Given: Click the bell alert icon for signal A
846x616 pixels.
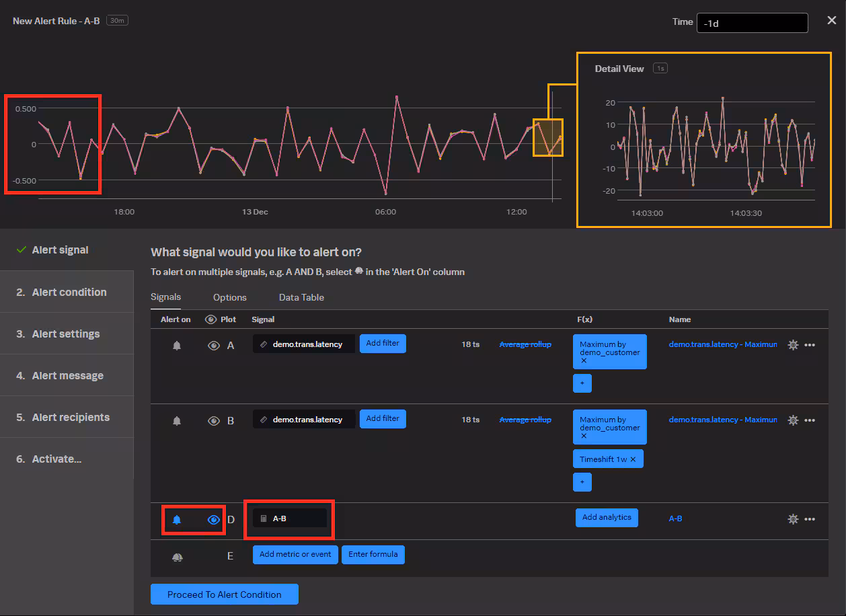Looking at the screenshot, I should (177, 346).
